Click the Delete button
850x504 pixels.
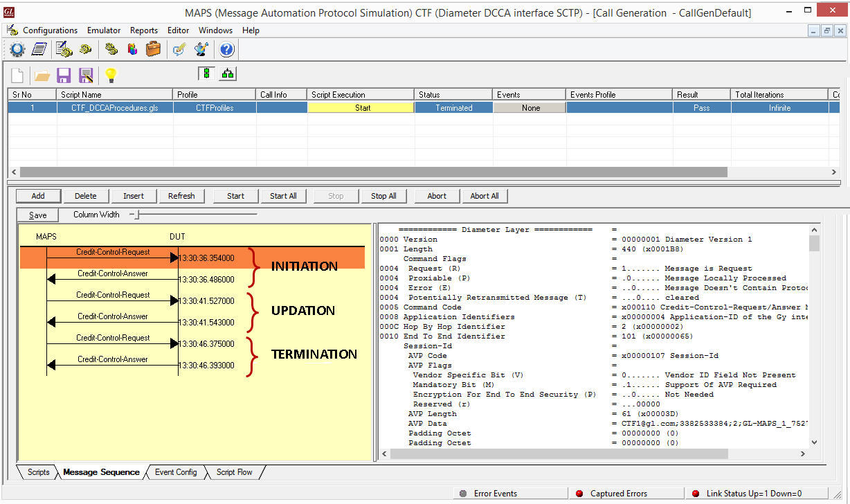(x=86, y=196)
